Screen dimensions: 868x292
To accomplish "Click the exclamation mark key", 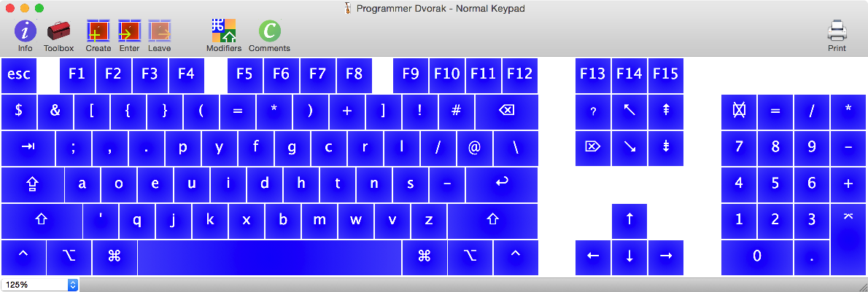I will 420,111.
